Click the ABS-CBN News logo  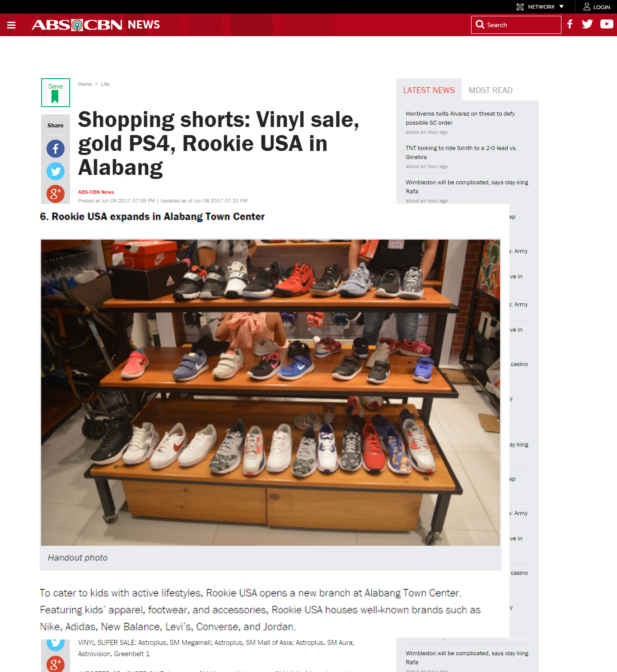(x=96, y=25)
